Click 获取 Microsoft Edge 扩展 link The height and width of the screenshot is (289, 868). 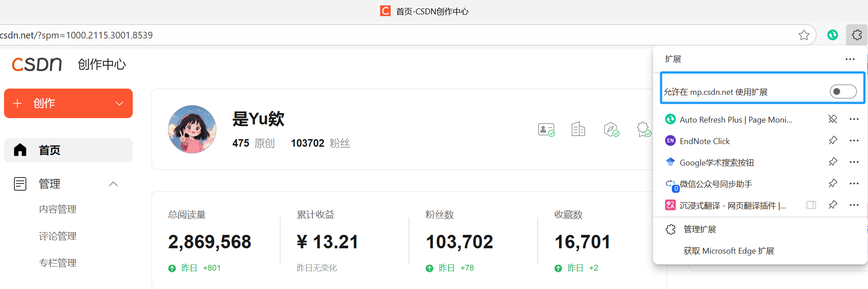tap(729, 251)
